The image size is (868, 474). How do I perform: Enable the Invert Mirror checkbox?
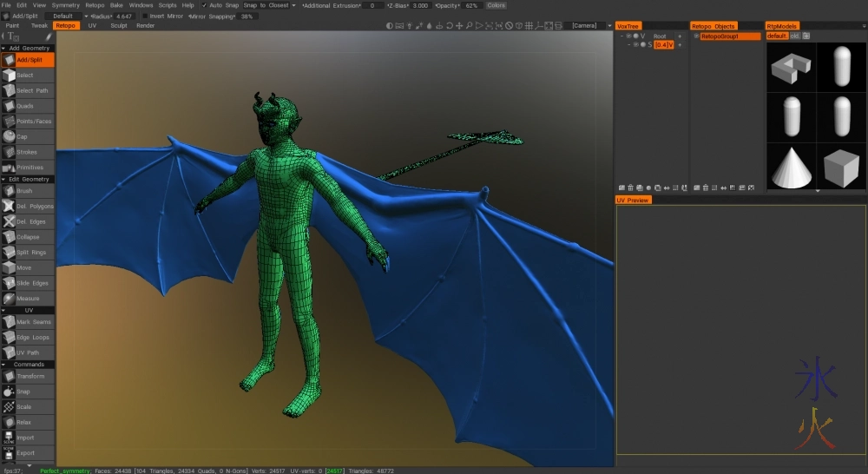point(145,16)
